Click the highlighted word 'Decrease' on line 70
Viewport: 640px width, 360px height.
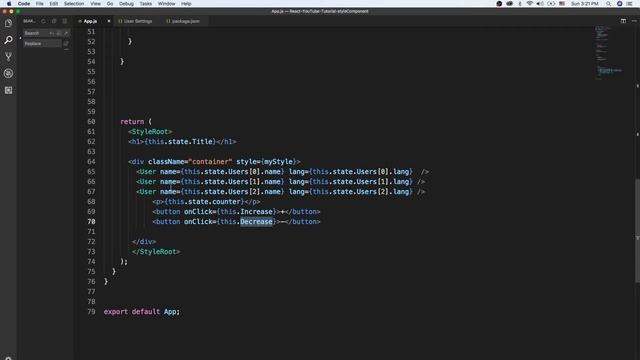click(x=256, y=222)
